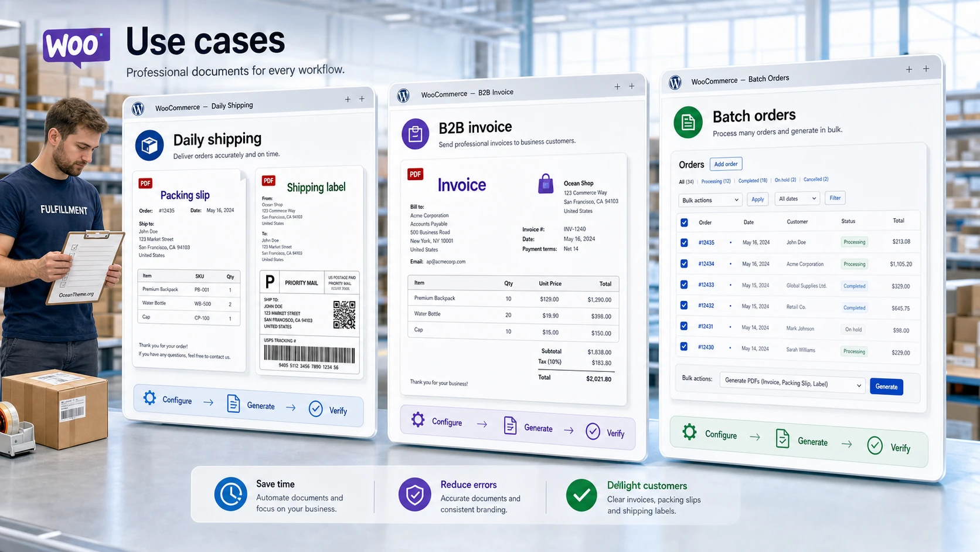This screenshot has width=980, height=552.
Task: Open the All dates dropdown
Action: 797,199
